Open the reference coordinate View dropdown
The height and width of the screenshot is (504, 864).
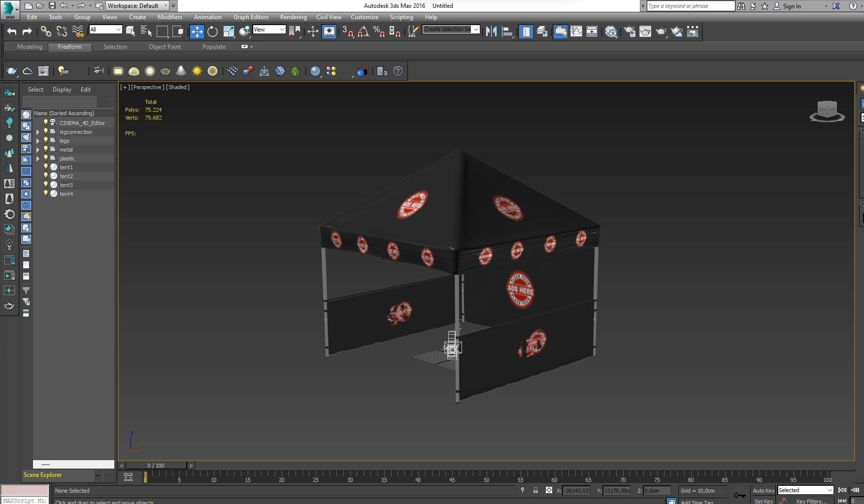pyautogui.click(x=269, y=30)
